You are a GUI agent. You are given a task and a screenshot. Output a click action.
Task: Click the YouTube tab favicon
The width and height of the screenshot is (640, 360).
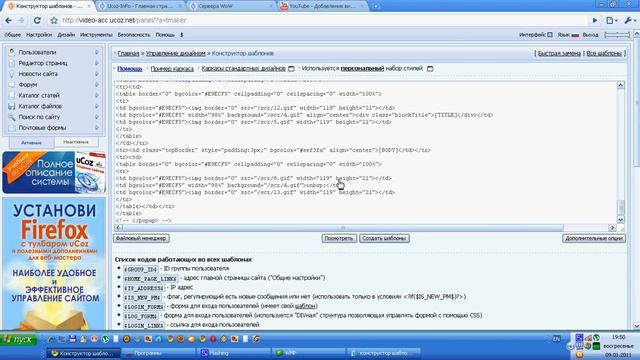284,6
